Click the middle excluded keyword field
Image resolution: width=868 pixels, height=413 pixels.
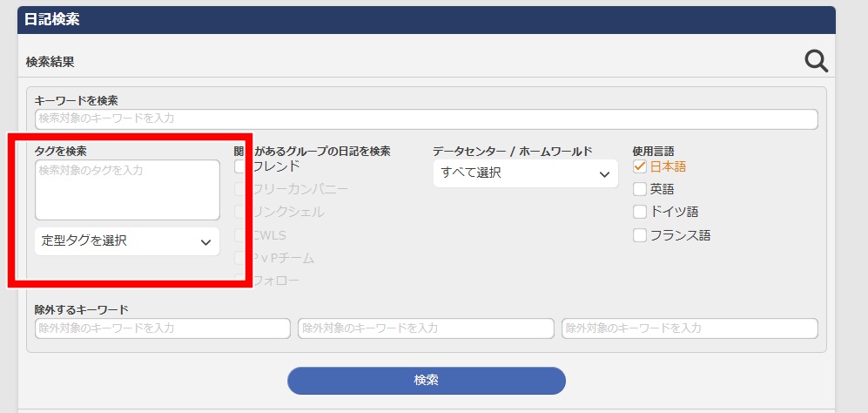coord(426,328)
